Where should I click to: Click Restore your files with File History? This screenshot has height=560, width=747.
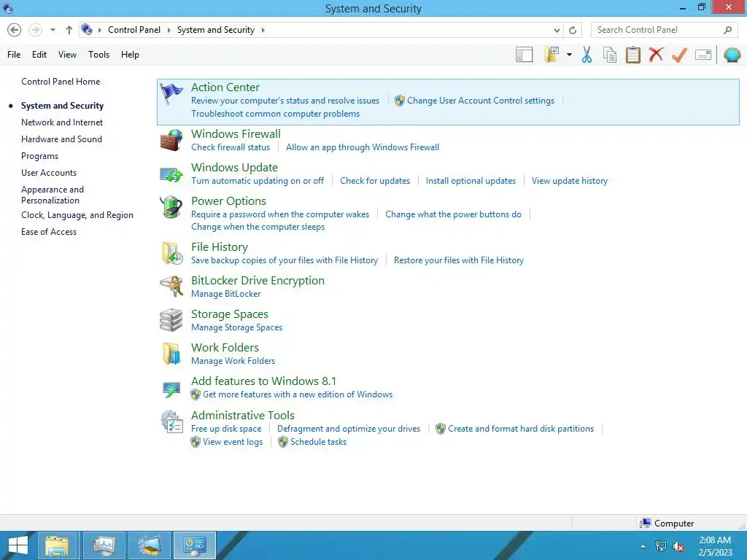point(458,260)
